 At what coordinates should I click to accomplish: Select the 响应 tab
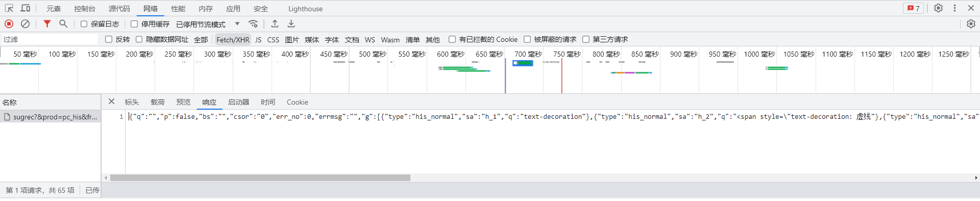209,102
